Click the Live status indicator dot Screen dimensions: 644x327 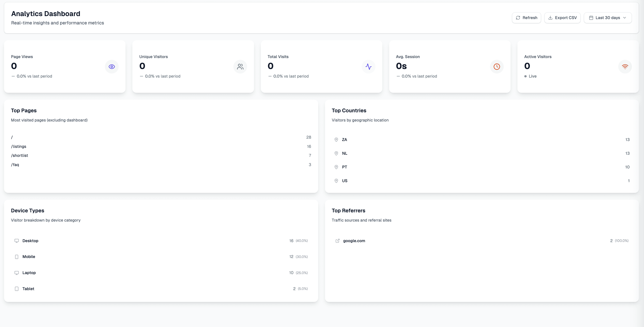coord(525,76)
